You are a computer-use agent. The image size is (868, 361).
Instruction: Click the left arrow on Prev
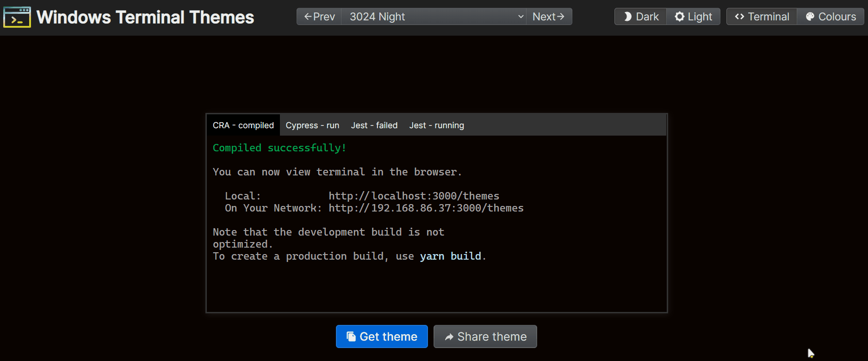pos(308,17)
